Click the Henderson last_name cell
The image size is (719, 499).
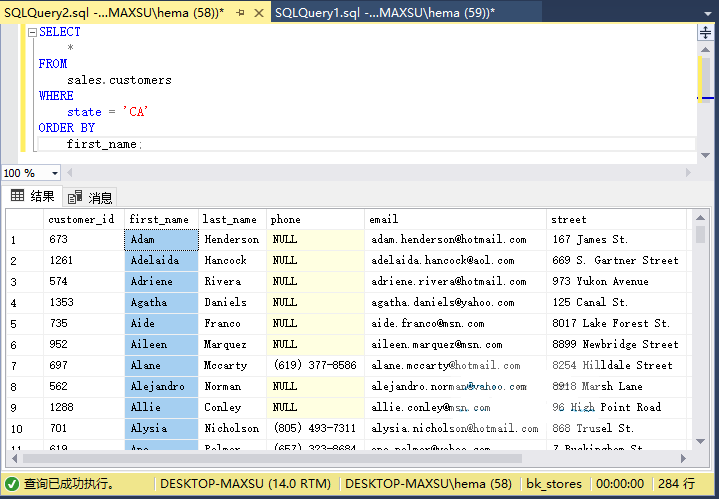(232, 240)
